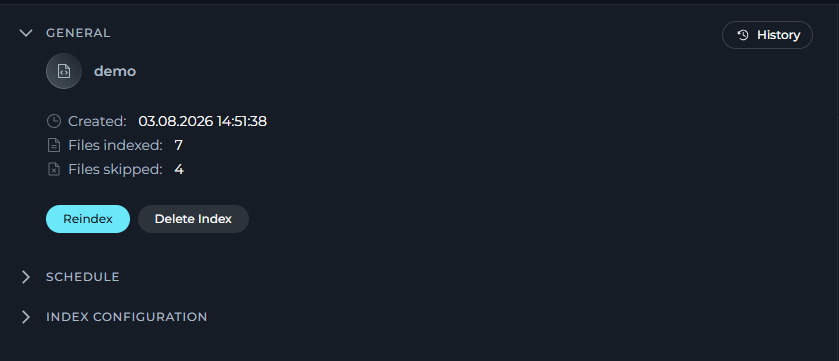Click the Files skipped label text
Screen dimensions: 839x361
click(115, 170)
